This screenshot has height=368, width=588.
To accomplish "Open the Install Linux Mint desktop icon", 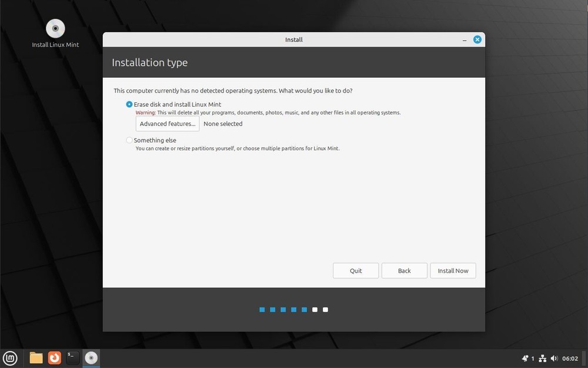I will 55,28.
